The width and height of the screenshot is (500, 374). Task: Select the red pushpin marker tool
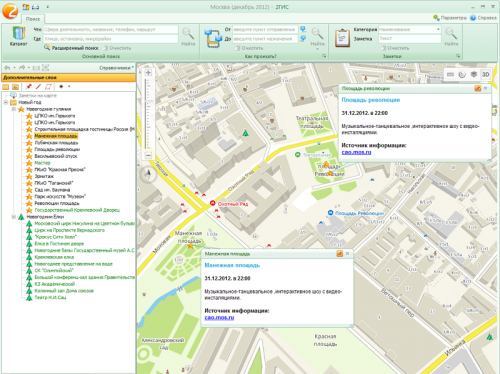[29, 87]
